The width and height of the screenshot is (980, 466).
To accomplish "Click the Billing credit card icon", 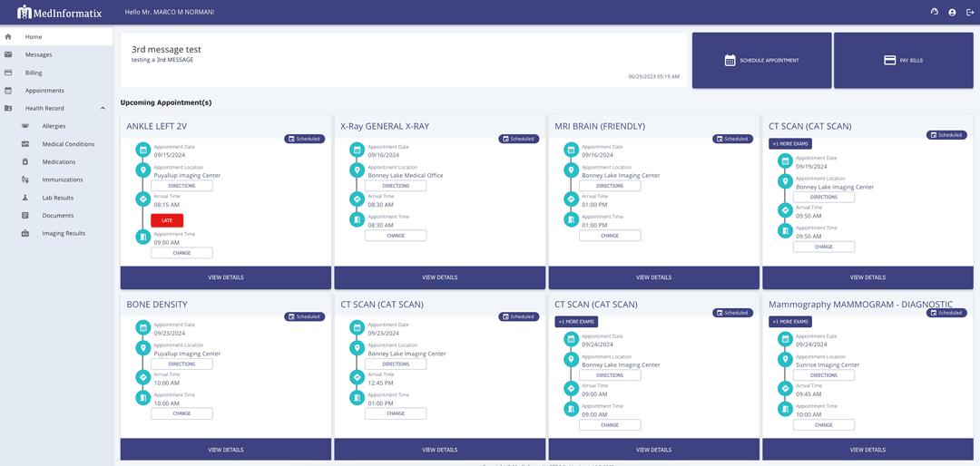I will point(8,73).
